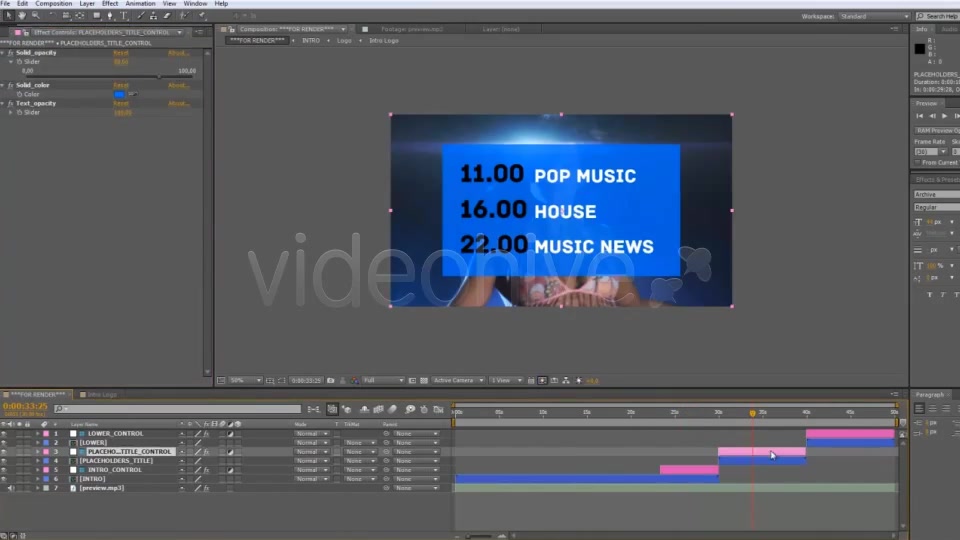This screenshot has height=540, width=960.
Task: Select the INTRO breadcrumb in comp navigator
Action: (310, 40)
